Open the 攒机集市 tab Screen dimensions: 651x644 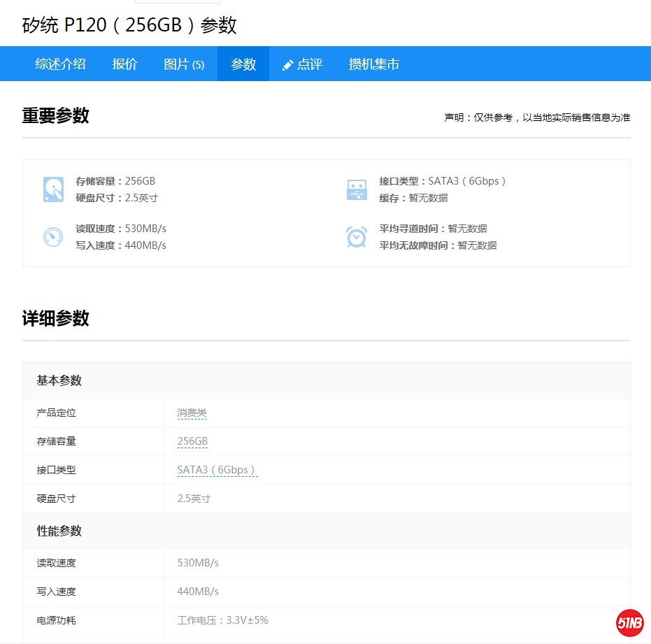pos(374,64)
